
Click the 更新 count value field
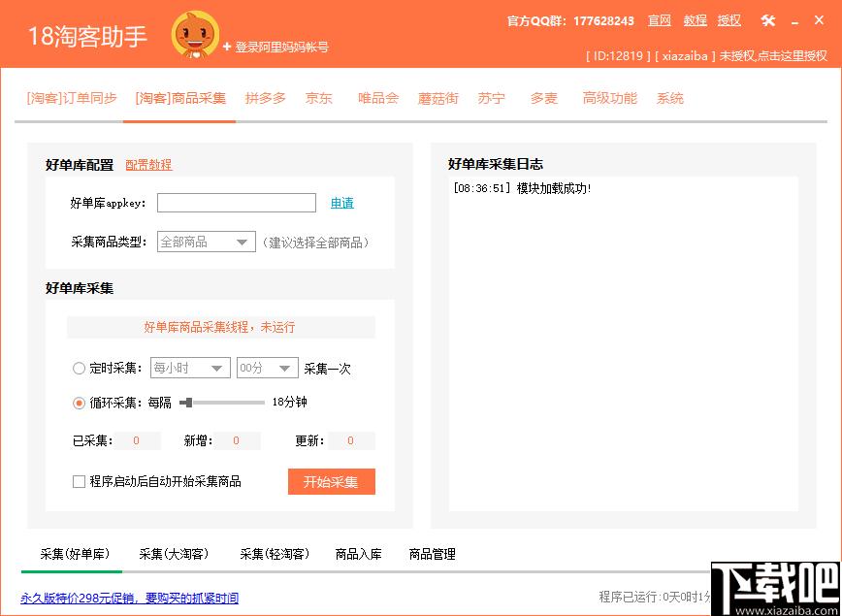pos(350,441)
